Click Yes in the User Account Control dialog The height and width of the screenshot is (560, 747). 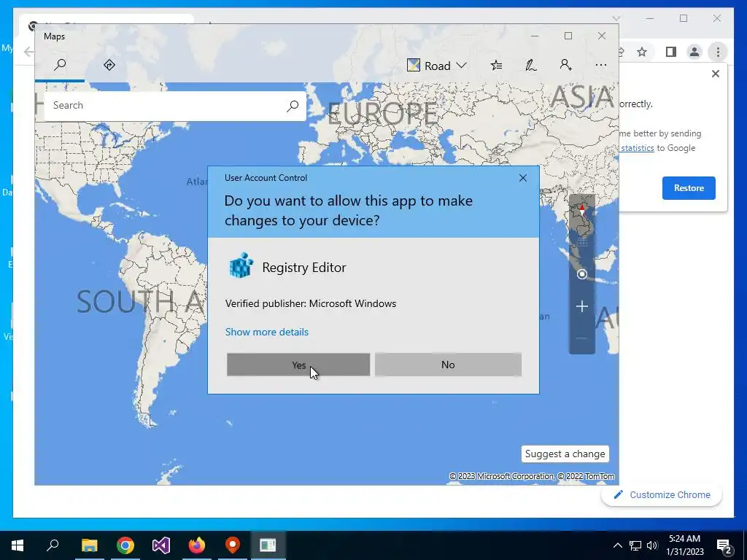click(298, 365)
